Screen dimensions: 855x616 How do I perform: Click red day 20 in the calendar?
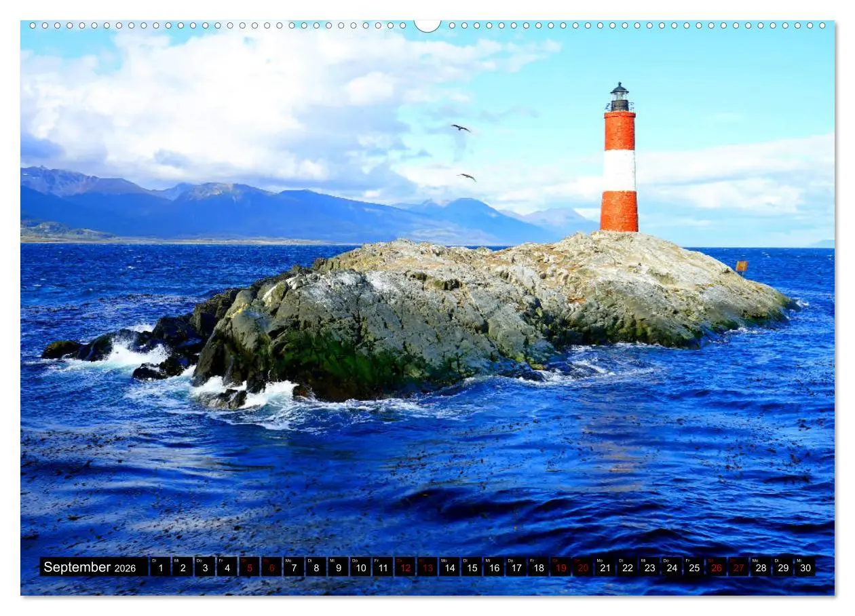tap(582, 567)
